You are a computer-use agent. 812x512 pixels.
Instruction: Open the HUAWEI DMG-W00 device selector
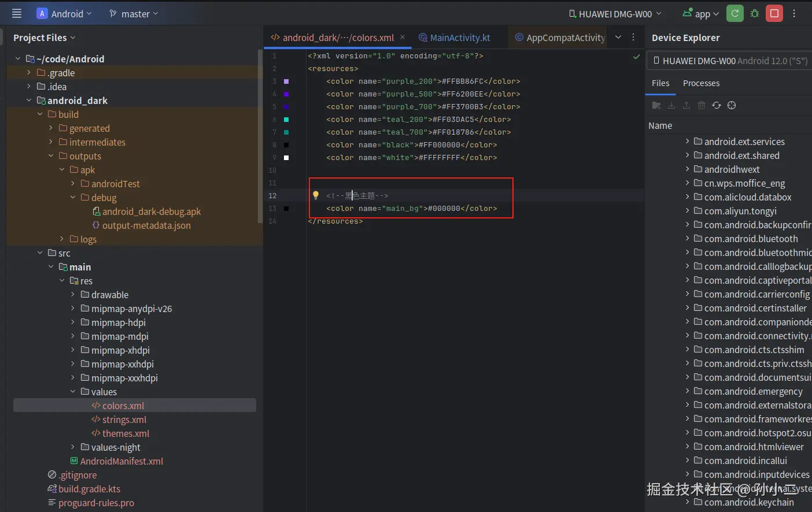pos(615,14)
